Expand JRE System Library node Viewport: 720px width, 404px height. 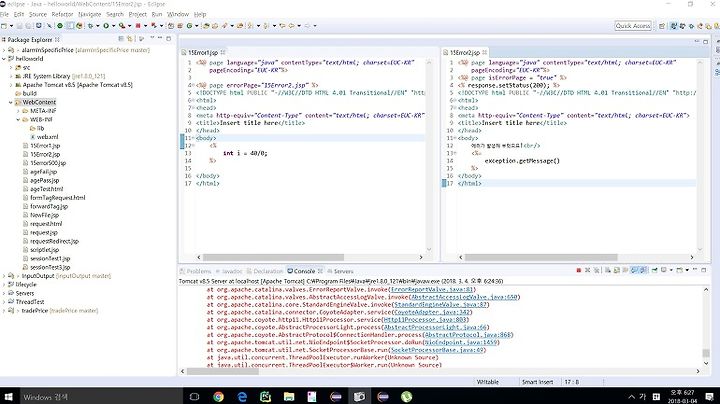point(11,76)
